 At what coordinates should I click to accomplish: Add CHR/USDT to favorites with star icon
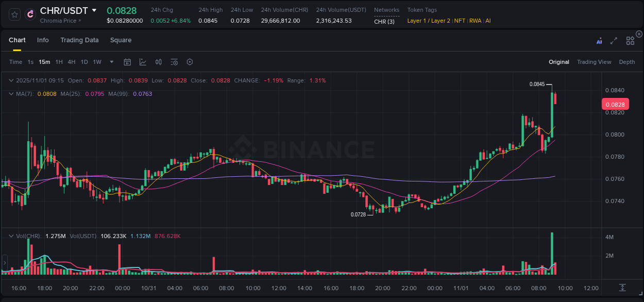pyautogui.click(x=14, y=14)
